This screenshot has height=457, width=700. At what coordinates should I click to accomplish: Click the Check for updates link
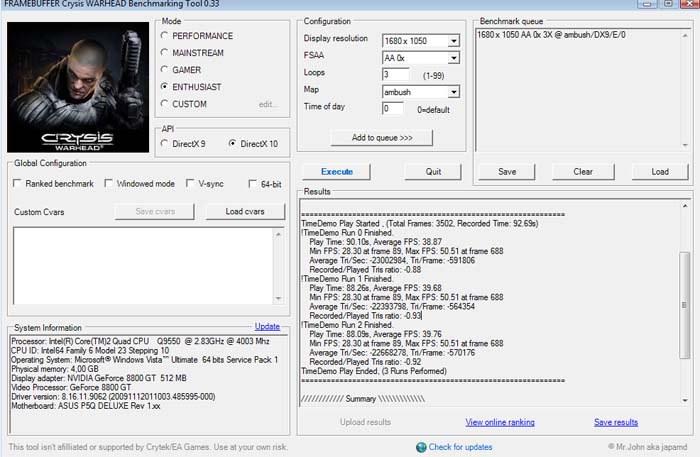point(460,447)
